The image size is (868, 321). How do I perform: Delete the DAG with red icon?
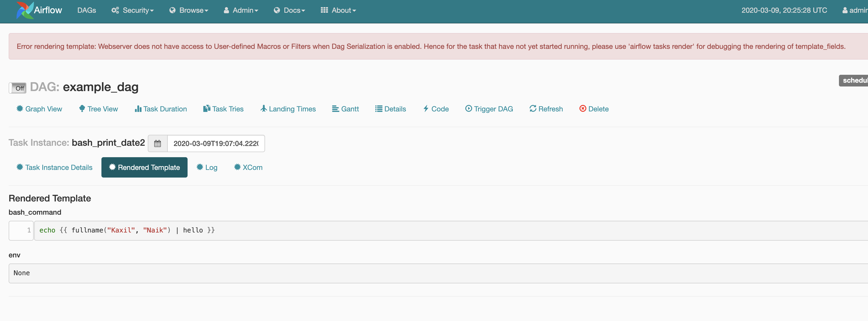click(583, 108)
